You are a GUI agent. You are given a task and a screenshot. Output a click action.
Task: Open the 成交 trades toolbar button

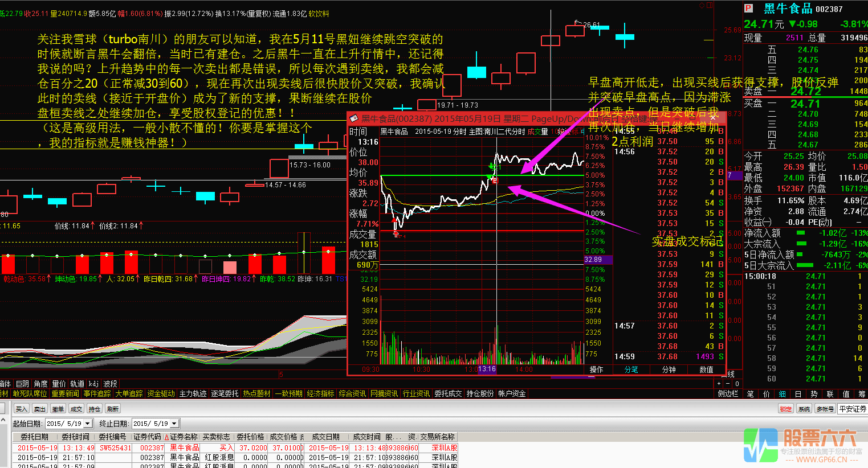coord(76,409)
